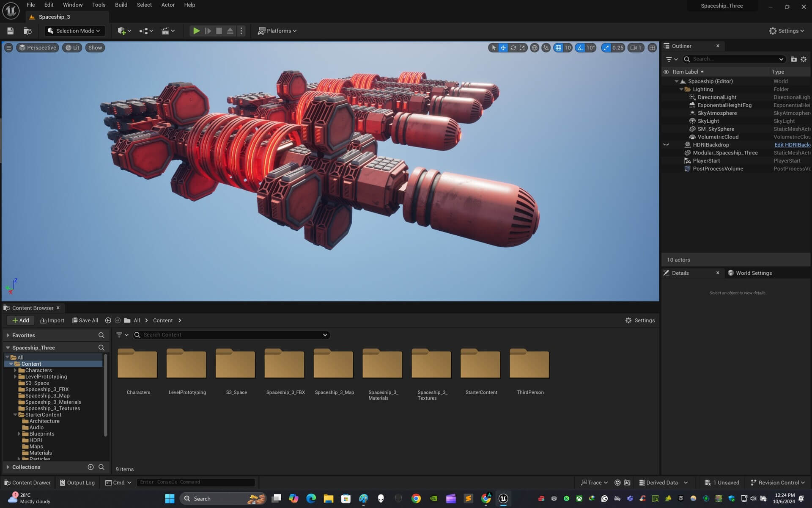
Task: Click the Edit HDRIBackdrop link
Action: [x=792, y=145]
